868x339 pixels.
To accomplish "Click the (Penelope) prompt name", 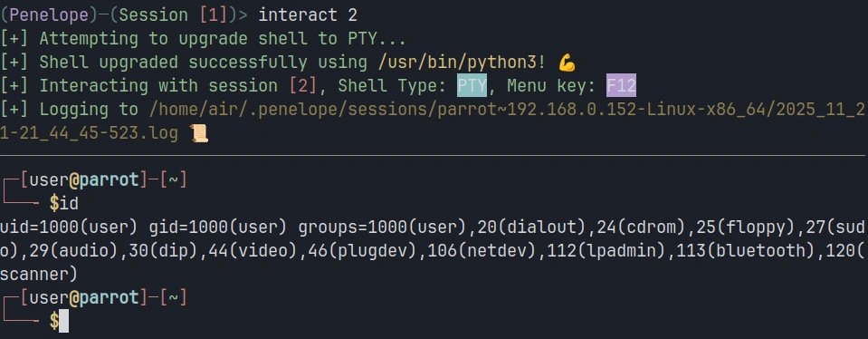I will point(43,15).
